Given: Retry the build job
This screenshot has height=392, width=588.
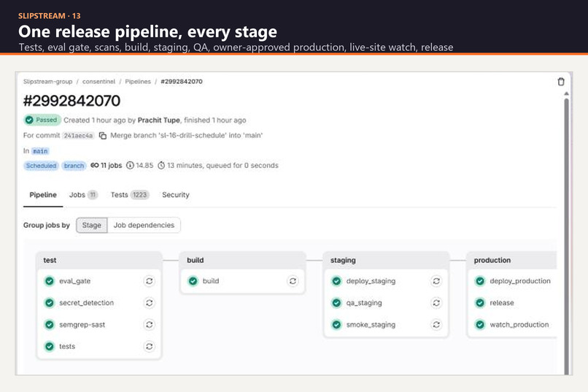Looking at the screenshot, I should coord(293,281).
